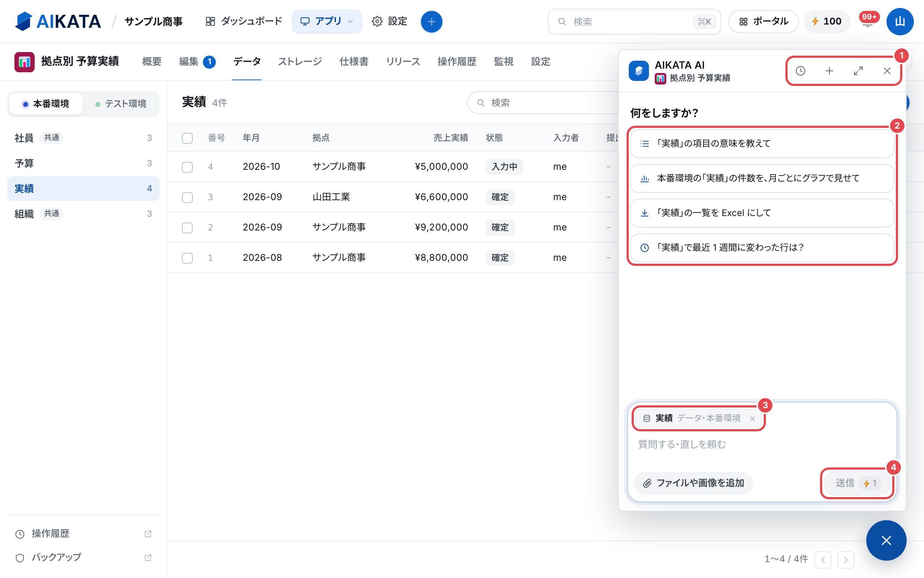This screenshot has height=578, width=924.
Task: Open the 山 user avatar menu
Action: (x=900, y=22)
